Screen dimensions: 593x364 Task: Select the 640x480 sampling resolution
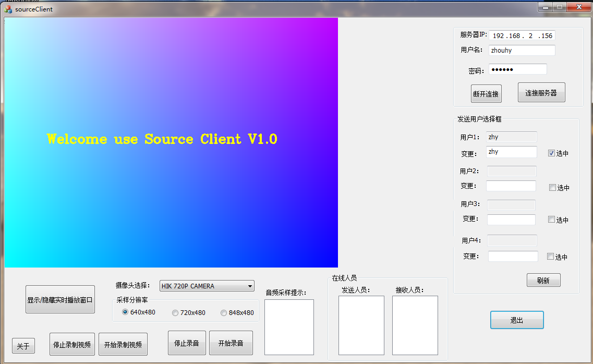[x=125, y=312]
